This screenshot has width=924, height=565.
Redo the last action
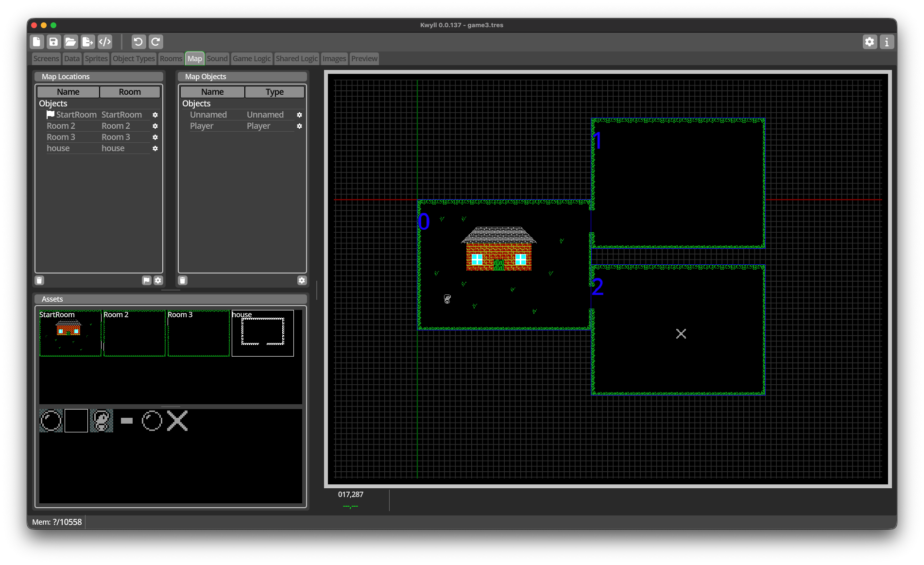point(155,42)
